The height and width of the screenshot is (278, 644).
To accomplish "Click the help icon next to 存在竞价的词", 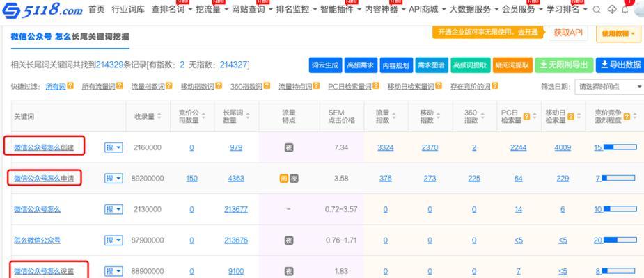I will [495, 86].
